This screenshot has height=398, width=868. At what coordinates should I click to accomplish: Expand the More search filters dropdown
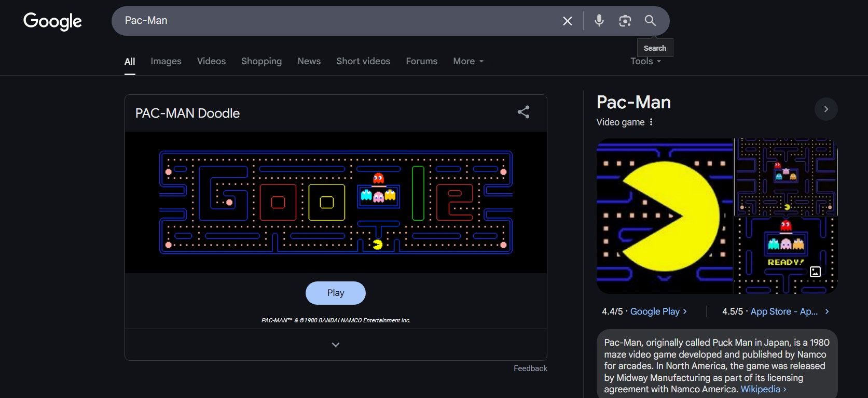tap(468, 61)
